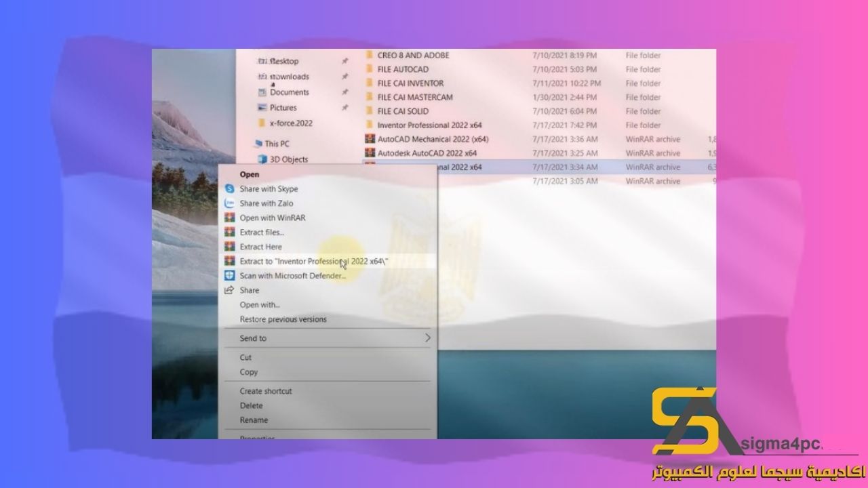The width and height of the screenshot is (868, 488).
Task: Click pin icon next to Pictures
Action: (x=344, y=108)
